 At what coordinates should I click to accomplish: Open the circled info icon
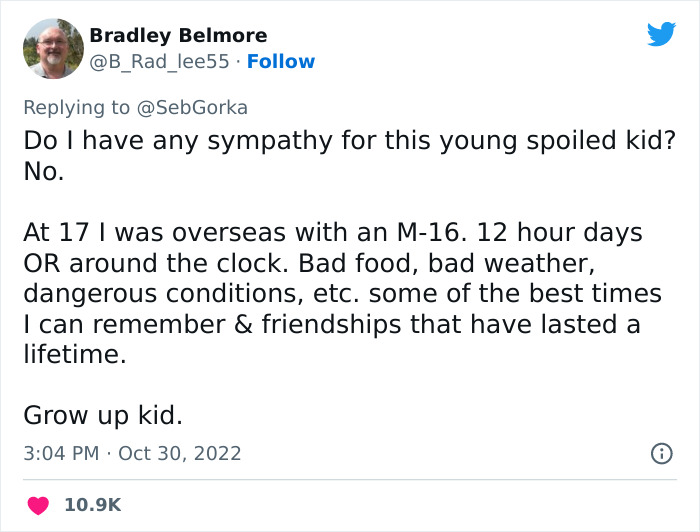point(662,454)
